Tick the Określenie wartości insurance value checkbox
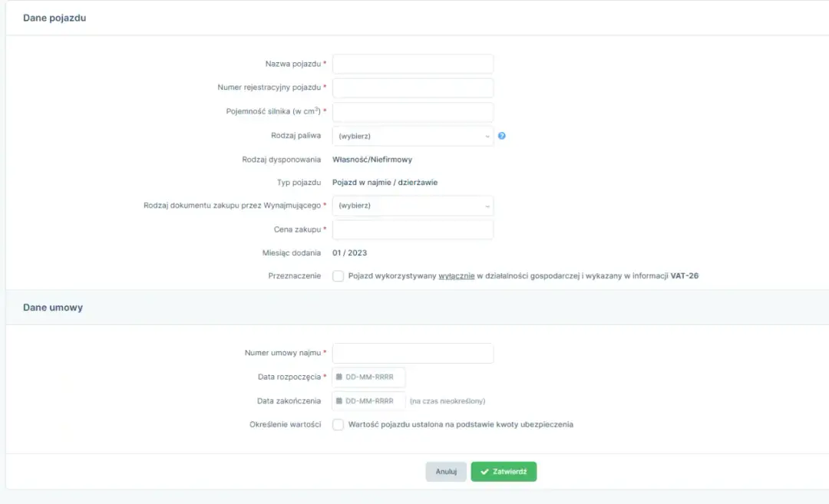 pyautogui.click(x=338, y=425)
